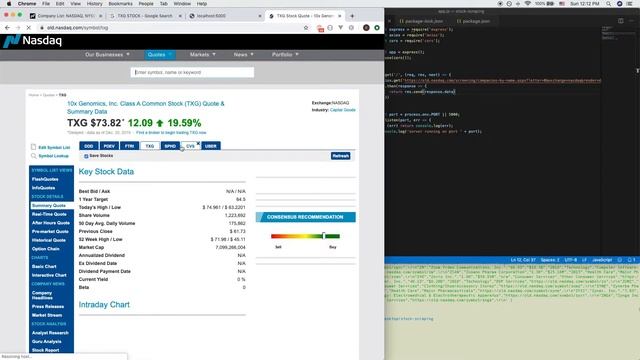The width and height of the screenshot is (640, 360).
Task: Bookmark this page with the star icon
Action: 306,28
